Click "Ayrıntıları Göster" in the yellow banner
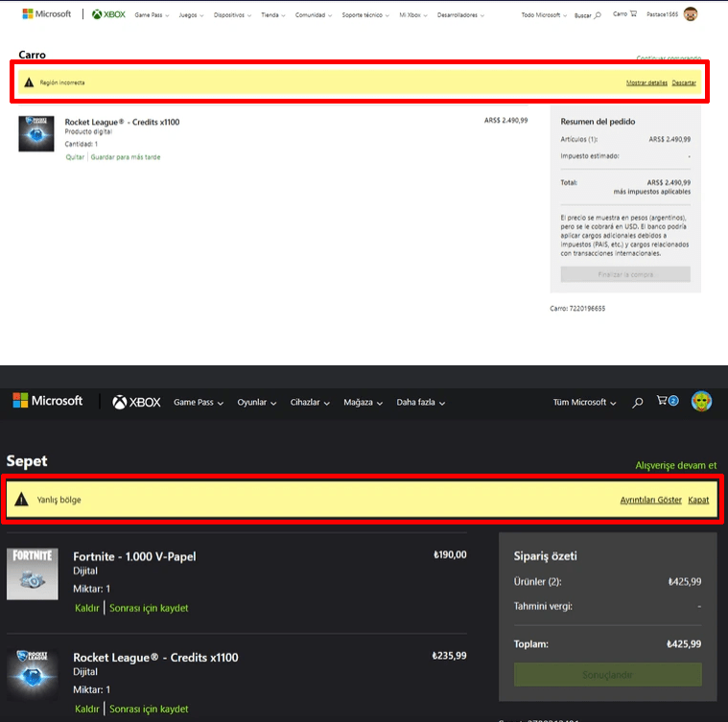The width and height of the screenshot is (728, 722). (650, 500)
